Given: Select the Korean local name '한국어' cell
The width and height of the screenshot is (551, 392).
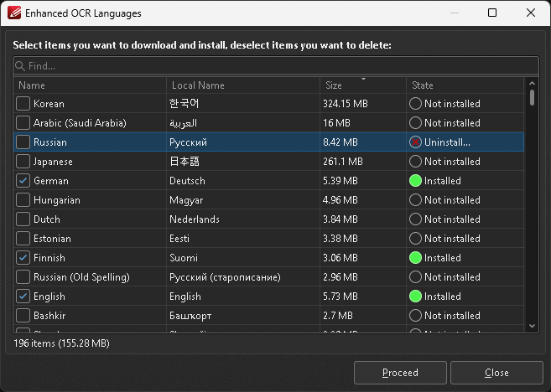Looking at the screenshot, I should 243,104.
